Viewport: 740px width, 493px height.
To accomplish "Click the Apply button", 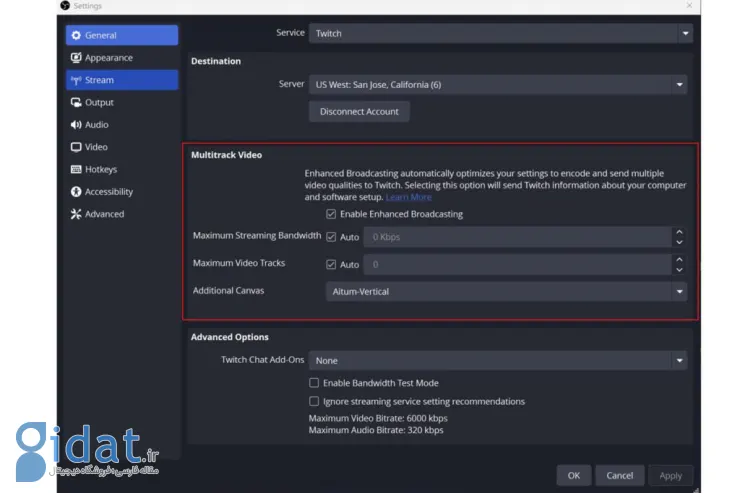I will point(671,476).
